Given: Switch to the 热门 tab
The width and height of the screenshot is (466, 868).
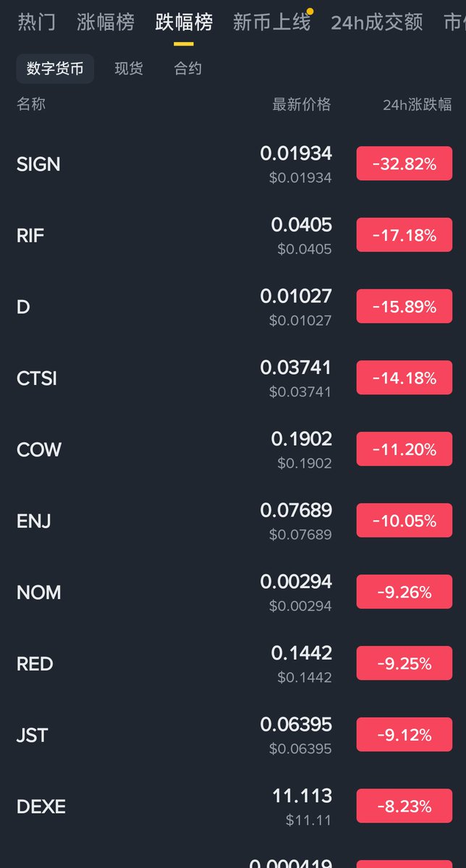Looking at the screenshot, I should (36, 22).
